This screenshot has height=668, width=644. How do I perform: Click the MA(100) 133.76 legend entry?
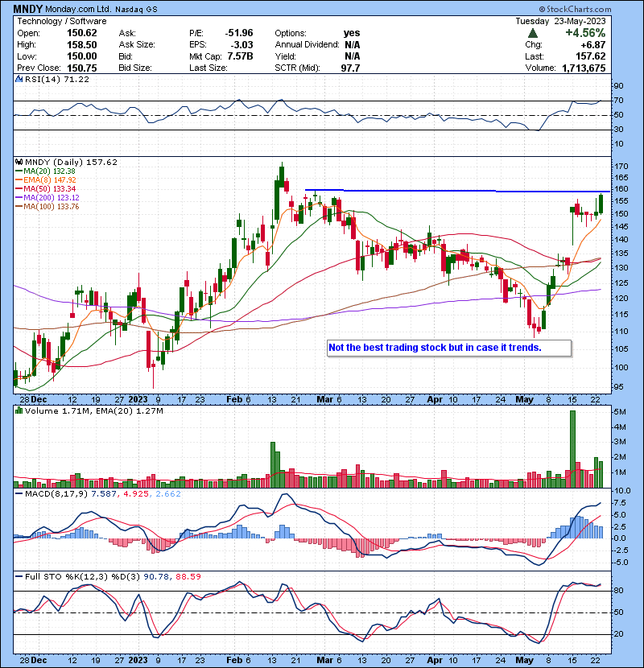47,207
